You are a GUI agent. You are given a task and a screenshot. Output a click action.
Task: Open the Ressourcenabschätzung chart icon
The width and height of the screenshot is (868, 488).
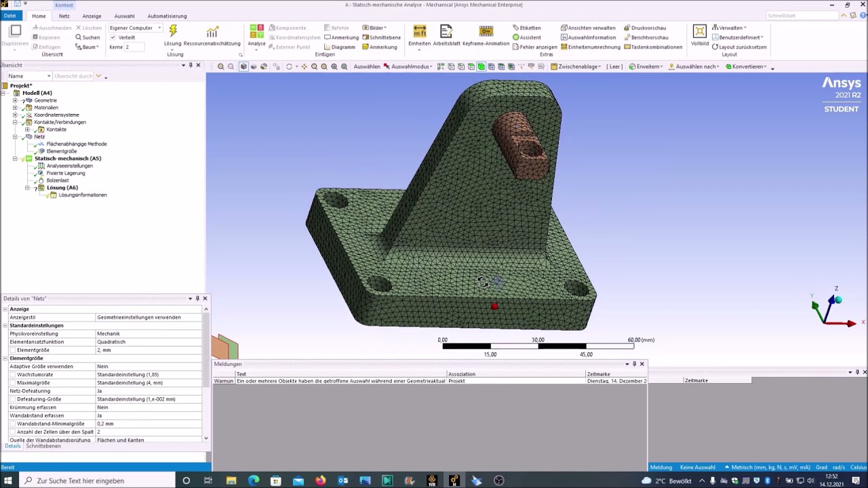[212, 32]
